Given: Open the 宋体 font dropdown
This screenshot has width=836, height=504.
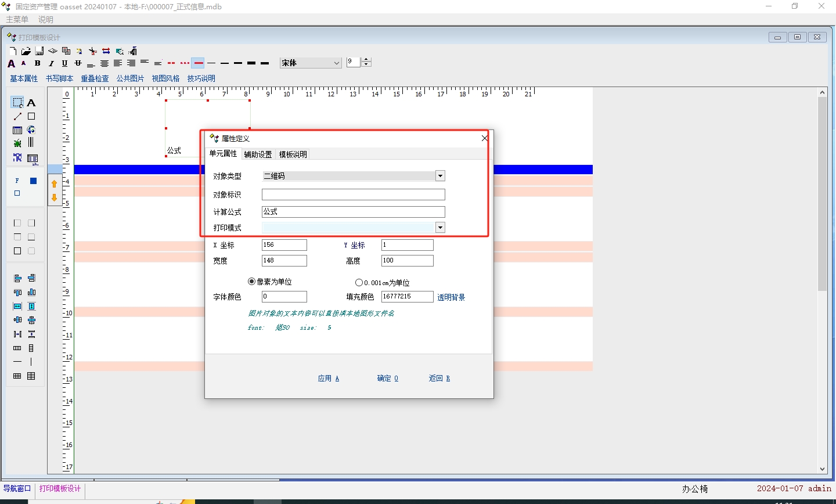Looking at the screenshot, I should coord(336,63).
